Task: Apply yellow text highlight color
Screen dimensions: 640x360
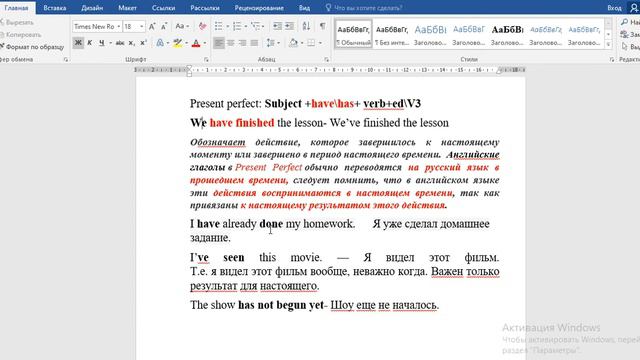Action: coord(178,42)
